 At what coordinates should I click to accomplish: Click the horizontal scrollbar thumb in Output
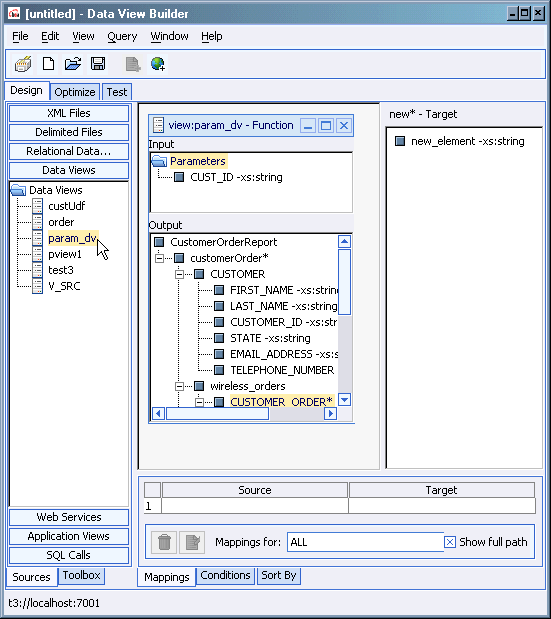217,414
